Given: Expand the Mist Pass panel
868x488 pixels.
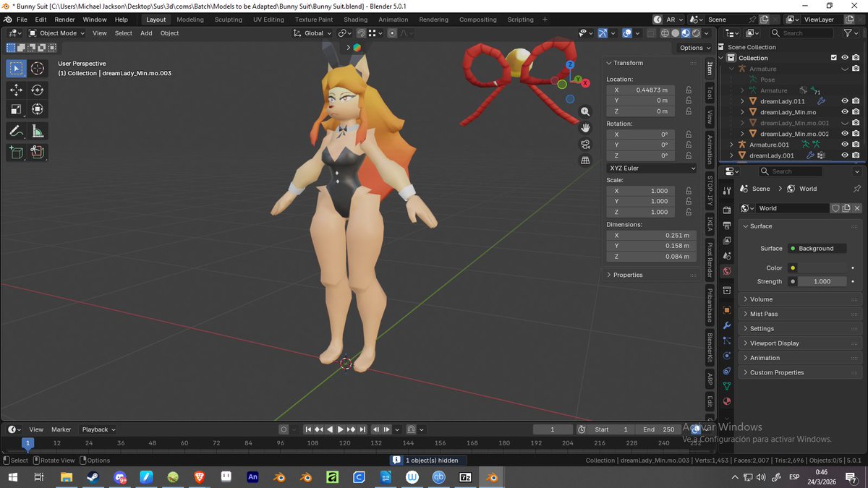Looking at the screenshot, I should [x=800, y=314].
